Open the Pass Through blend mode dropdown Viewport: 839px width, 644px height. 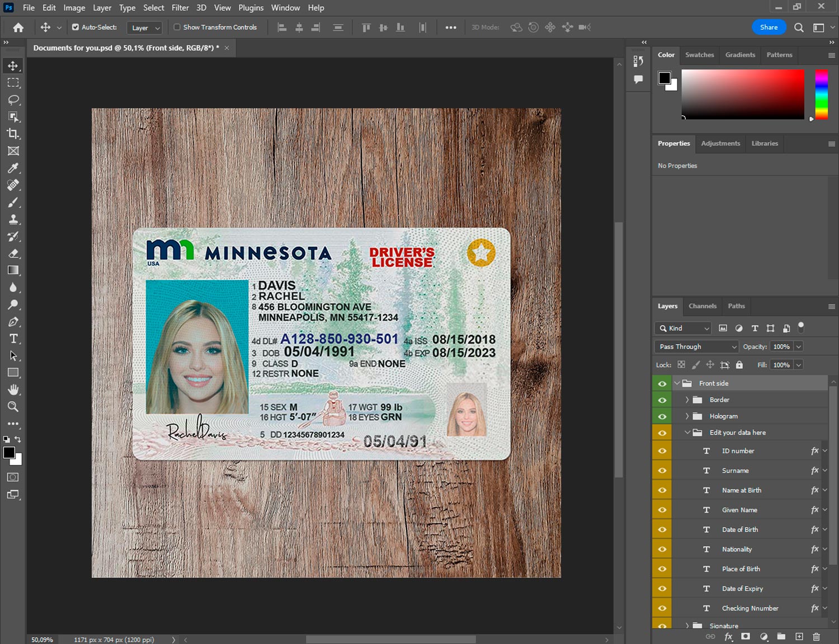[x=697, y=347]
